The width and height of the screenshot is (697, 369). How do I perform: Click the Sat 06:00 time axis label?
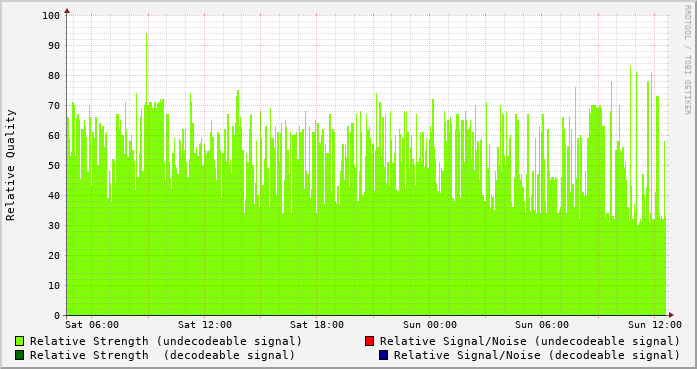click(x=92, y=325)
